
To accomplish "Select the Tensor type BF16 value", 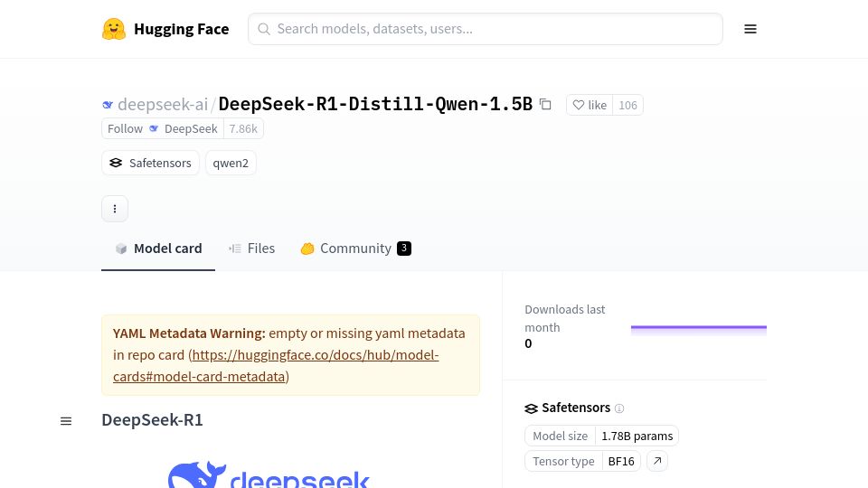I will click(621, 461).
